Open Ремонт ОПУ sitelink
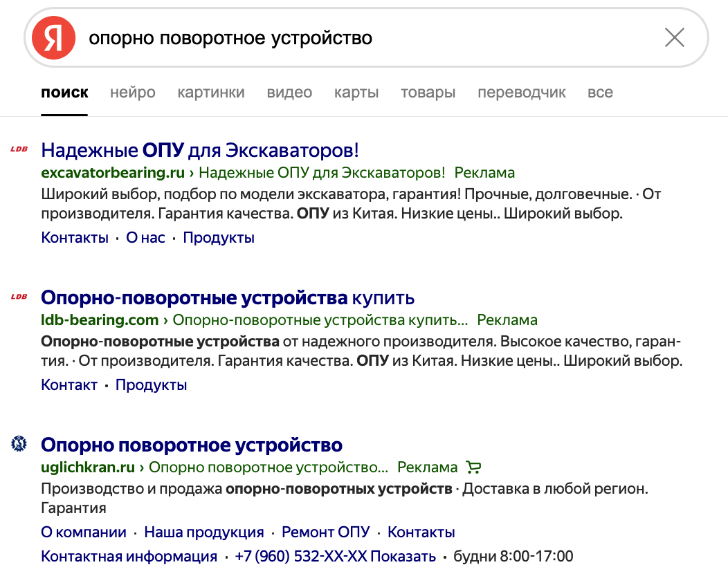This screenshot has width=728, height=585. click(x=325, y=532)
